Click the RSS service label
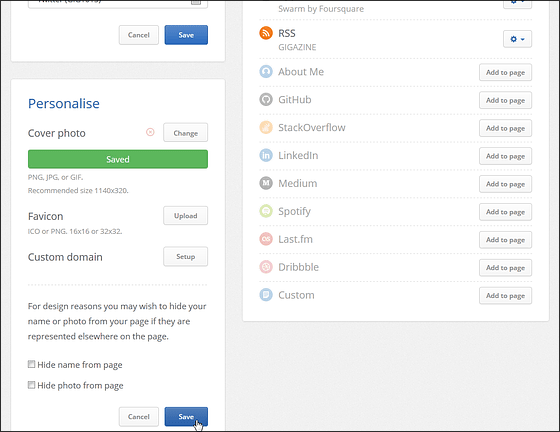 point(287,33)
